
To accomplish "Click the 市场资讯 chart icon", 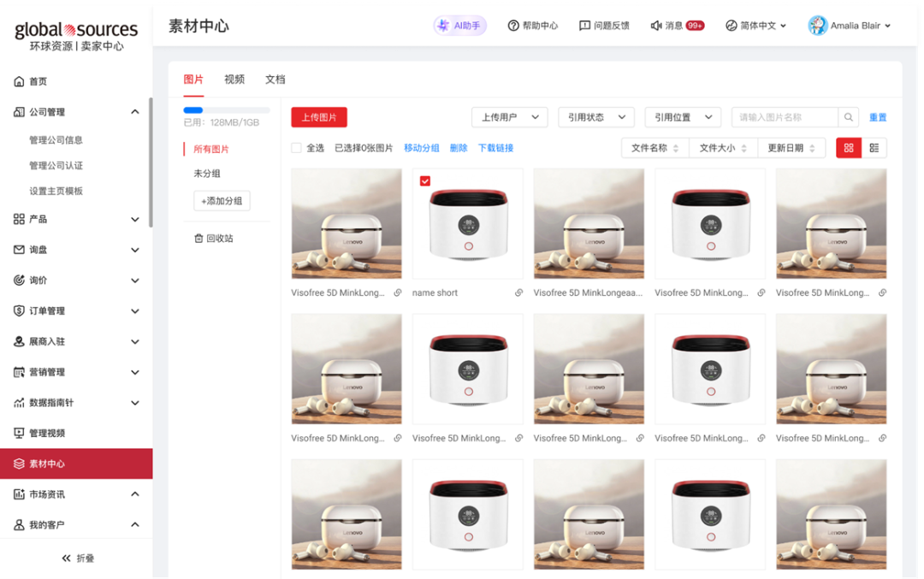I will [19, 494].
